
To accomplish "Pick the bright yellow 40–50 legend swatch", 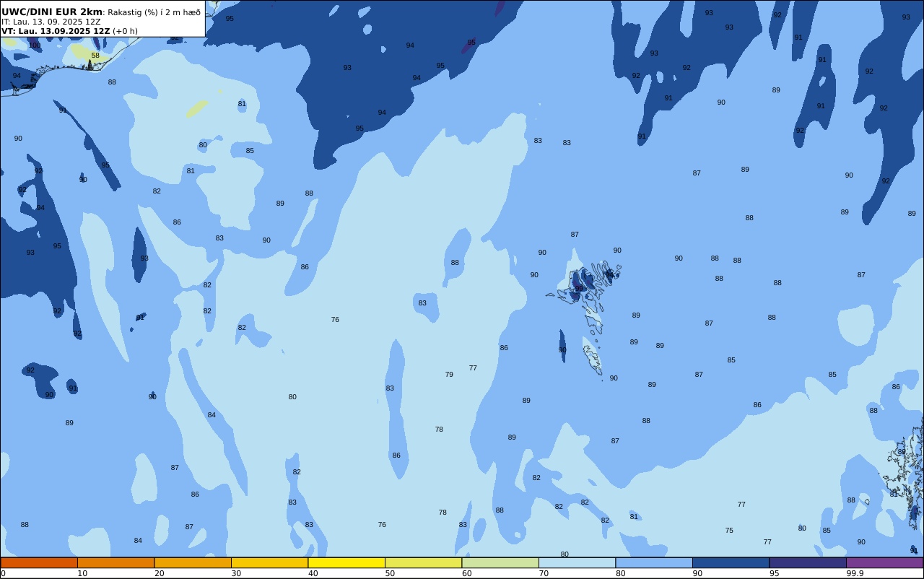I will tap(346, 562).
